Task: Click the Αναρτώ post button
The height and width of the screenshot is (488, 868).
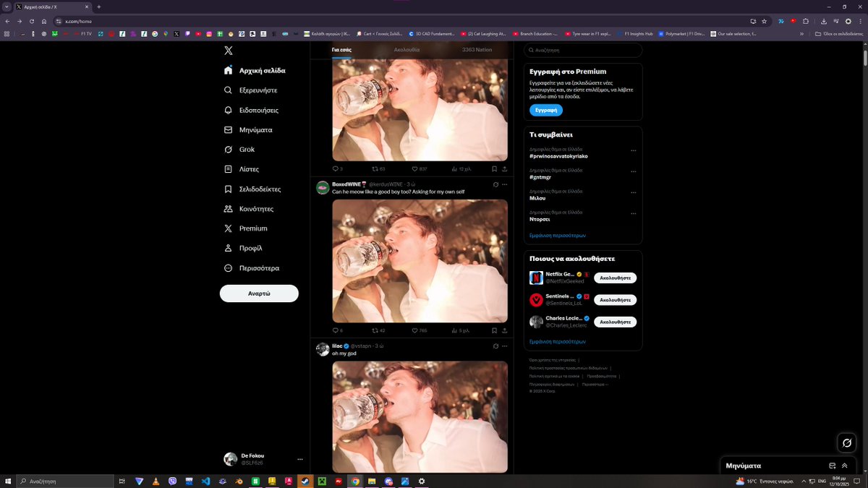Action: (259, 294)
